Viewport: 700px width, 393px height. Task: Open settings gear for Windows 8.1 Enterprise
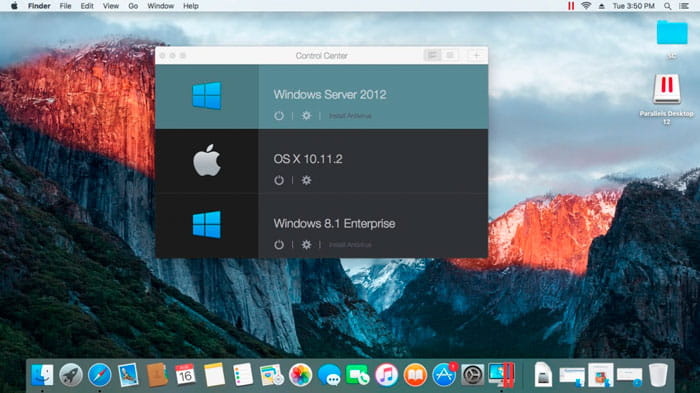[306, 245]
